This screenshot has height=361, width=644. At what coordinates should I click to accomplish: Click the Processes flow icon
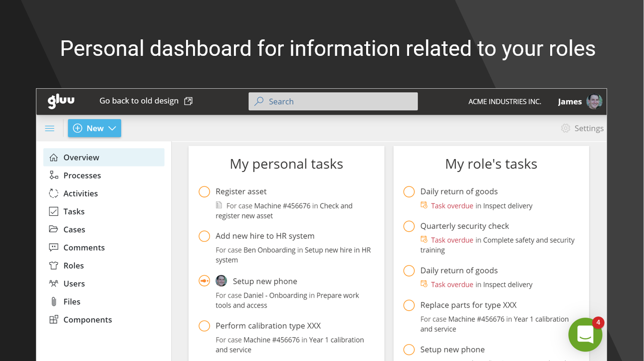pos(54,176)
